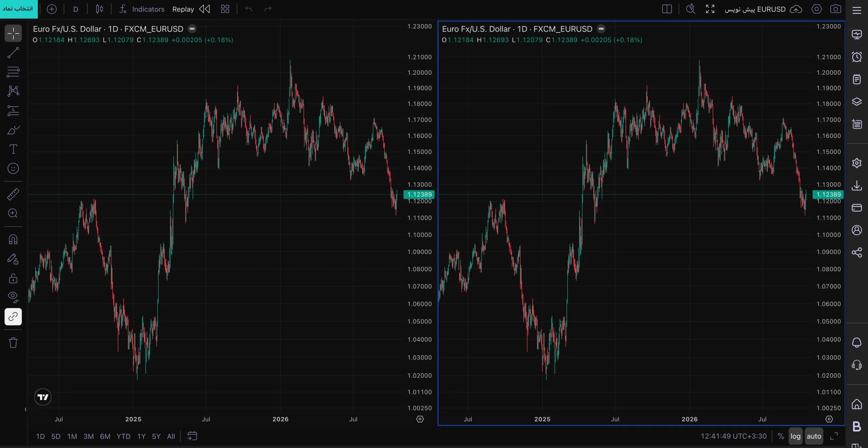Image resolution: width=868 pixels, height=448 pixels.
Task: Toggle the magnet mode tool
Action: point(13,239)
